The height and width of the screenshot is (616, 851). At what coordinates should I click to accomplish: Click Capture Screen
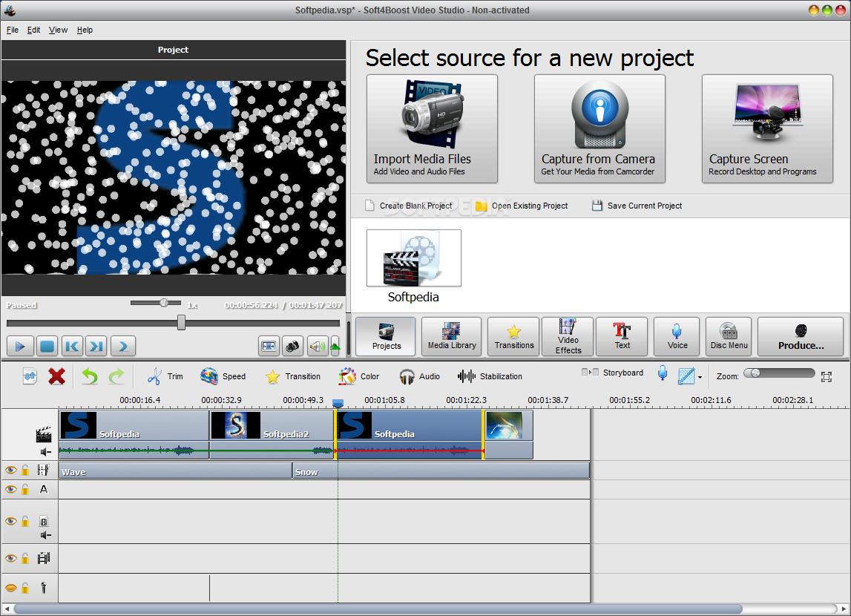click(767, 128)
